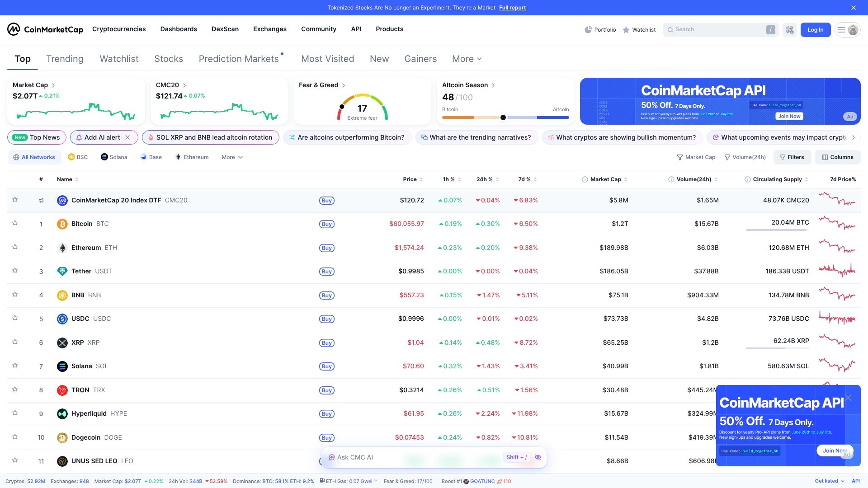Dismiss the Add AI alert chip

127,137
